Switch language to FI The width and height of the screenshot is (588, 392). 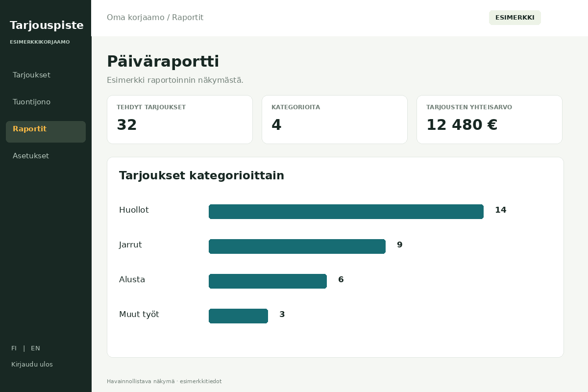pyautogui.click(x=14, y=348)
